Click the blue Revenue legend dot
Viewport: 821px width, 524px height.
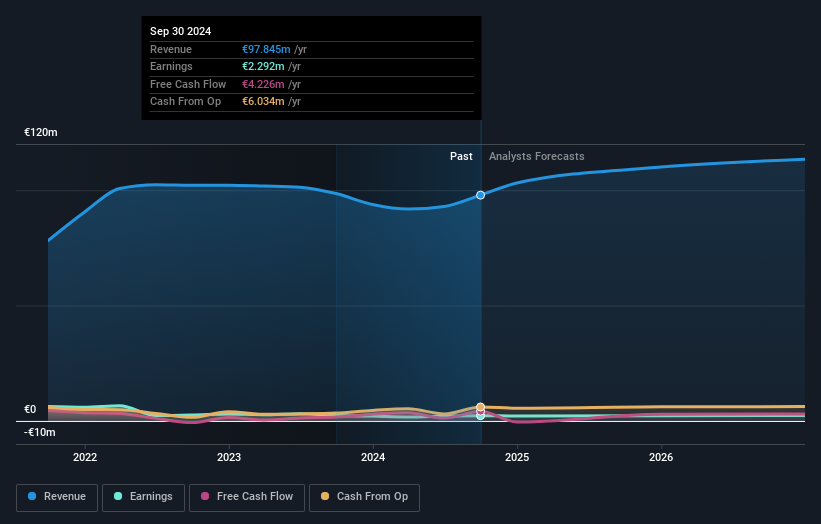(x=32, y=496)
